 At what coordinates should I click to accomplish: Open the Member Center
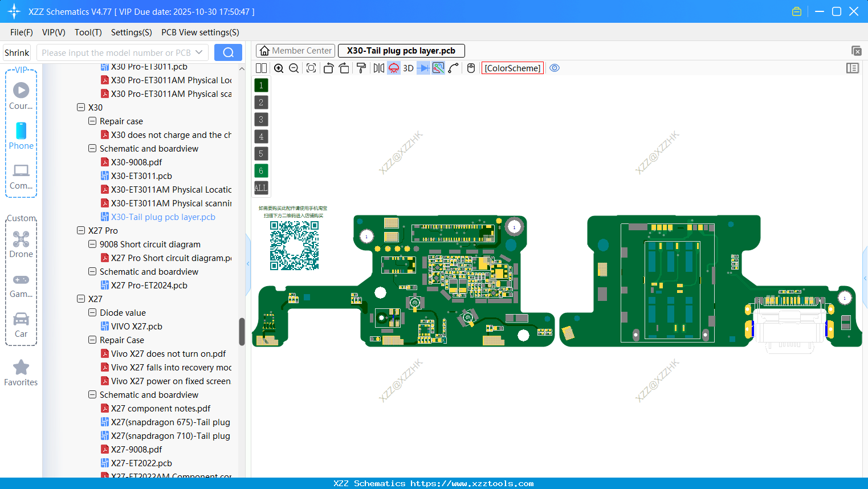point(295,50)
